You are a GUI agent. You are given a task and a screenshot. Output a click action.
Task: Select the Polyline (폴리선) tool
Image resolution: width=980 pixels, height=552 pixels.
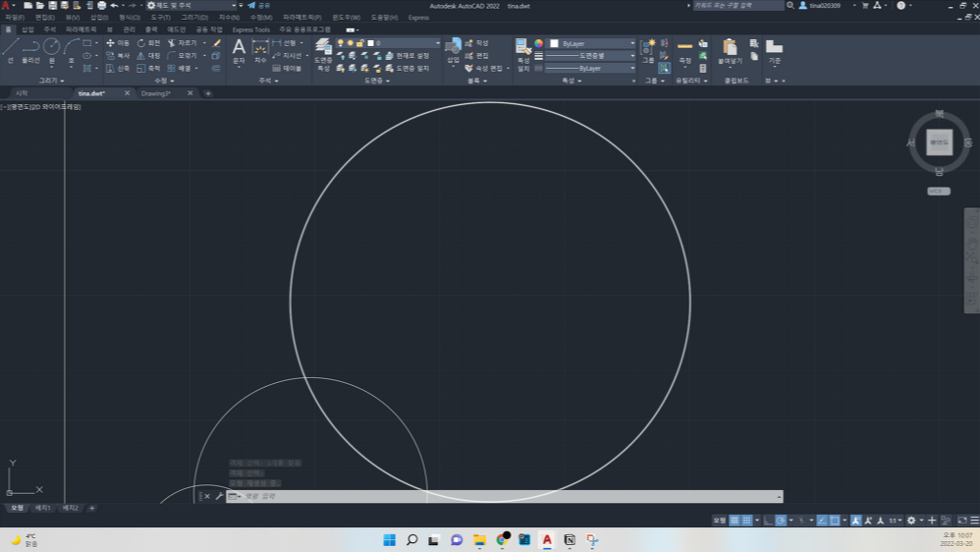[x=30, y=51]
